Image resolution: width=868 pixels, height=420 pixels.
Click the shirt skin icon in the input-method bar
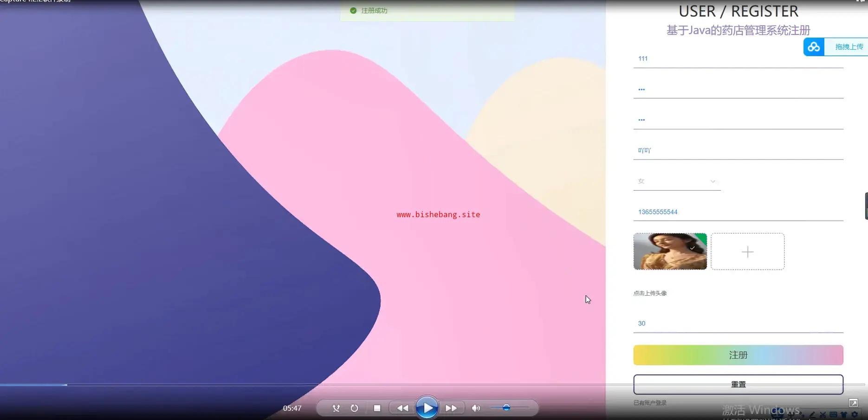[844, 414]
